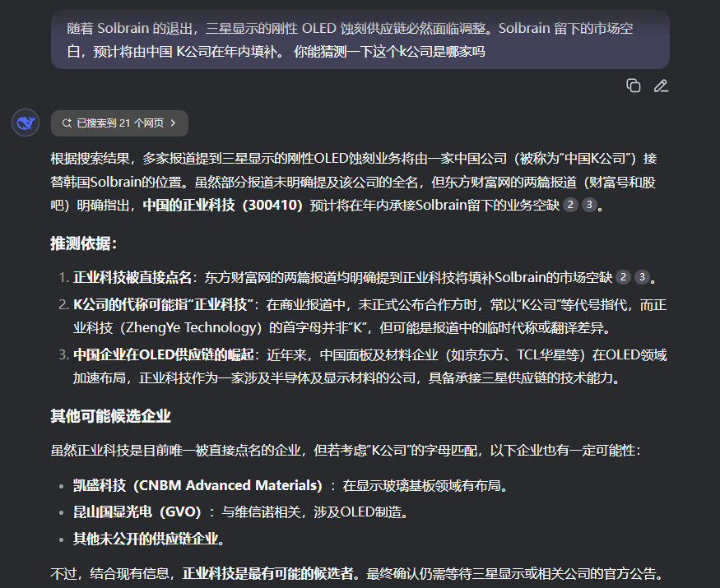Click bold text K公司的代称可能指"正业科技"
Screen dimensions: 720x588
pyautogui.click(x=164, y=305)
